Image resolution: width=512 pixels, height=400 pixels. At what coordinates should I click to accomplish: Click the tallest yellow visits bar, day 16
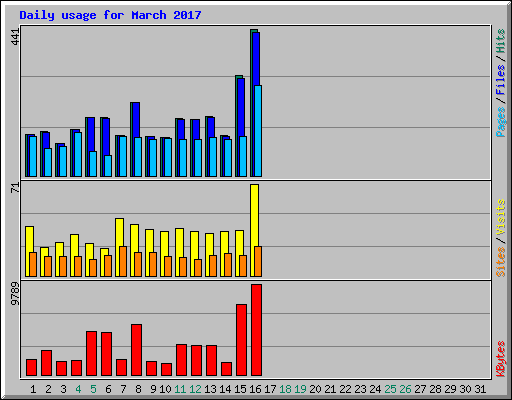coord(254,215)
